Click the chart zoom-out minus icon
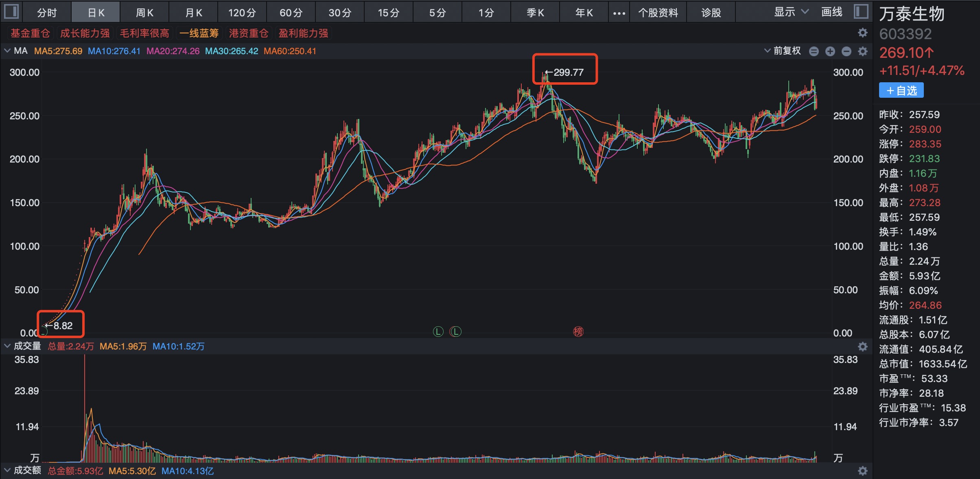Image resolution: width=980 pixels, height=479 pixels. [846, 51]
